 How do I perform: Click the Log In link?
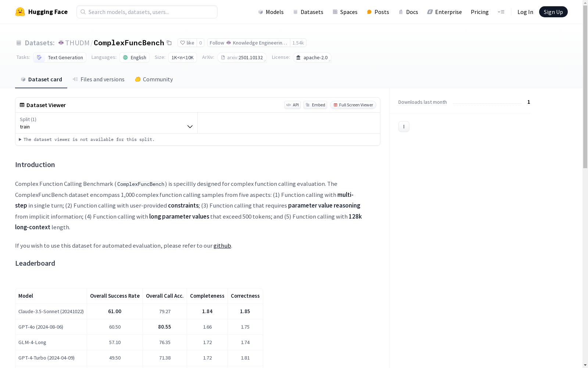[525, 12]
